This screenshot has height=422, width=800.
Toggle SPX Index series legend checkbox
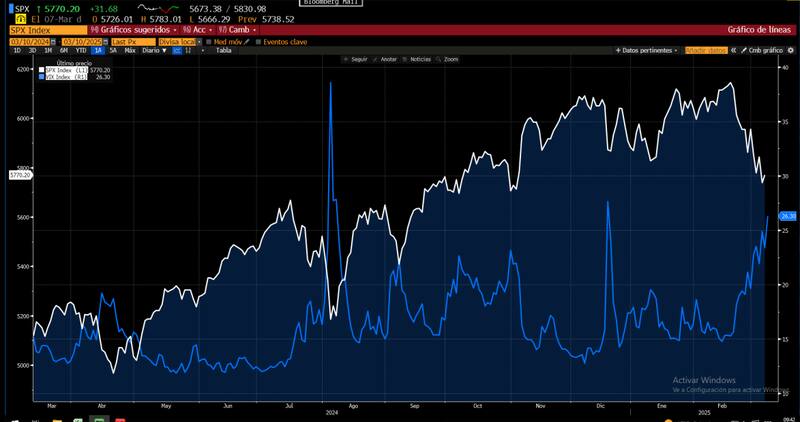pos(42,70)
